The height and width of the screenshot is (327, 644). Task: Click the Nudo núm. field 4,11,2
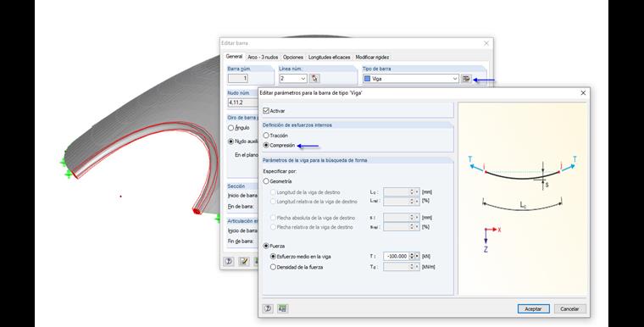(242, 103)
